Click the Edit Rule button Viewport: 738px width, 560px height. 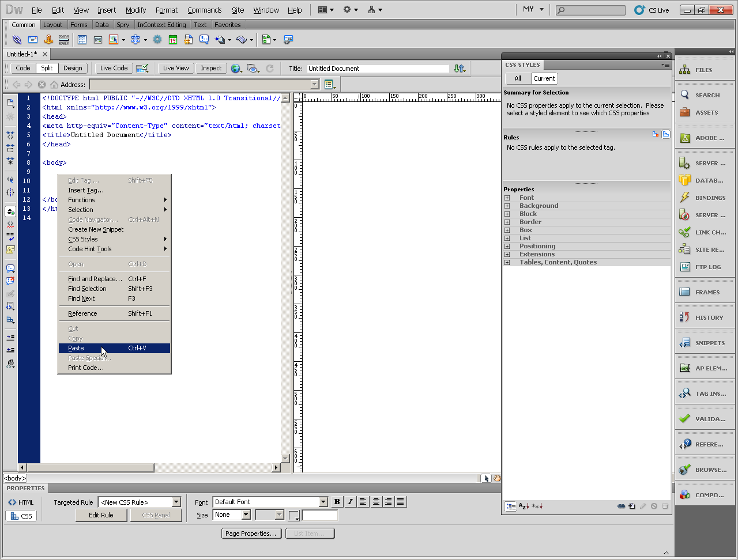tap(101, 515)
